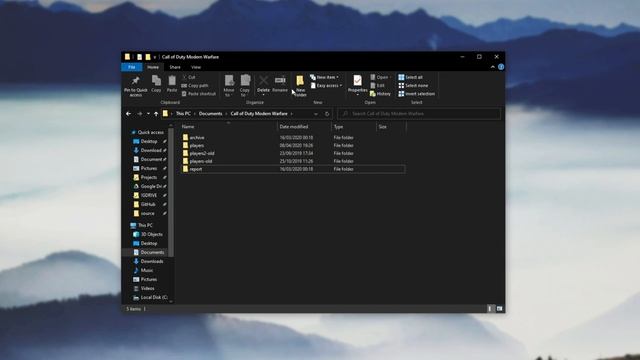Click Select all in ribbon

click(411, 77)
